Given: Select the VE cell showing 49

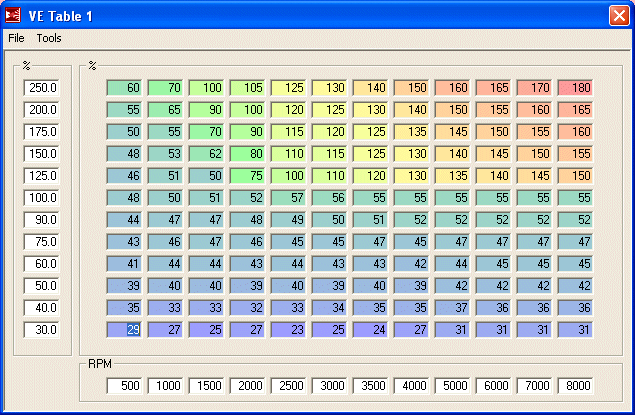Looking at the screenshot, I should (290, 220).
